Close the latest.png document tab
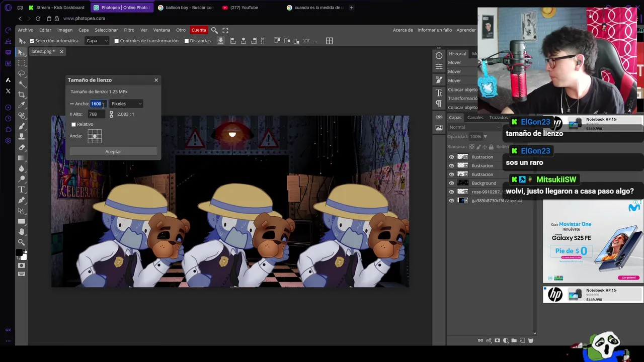The height and width of the screenshot is (362, 644). pyautogui.click(x=61, y=51)
